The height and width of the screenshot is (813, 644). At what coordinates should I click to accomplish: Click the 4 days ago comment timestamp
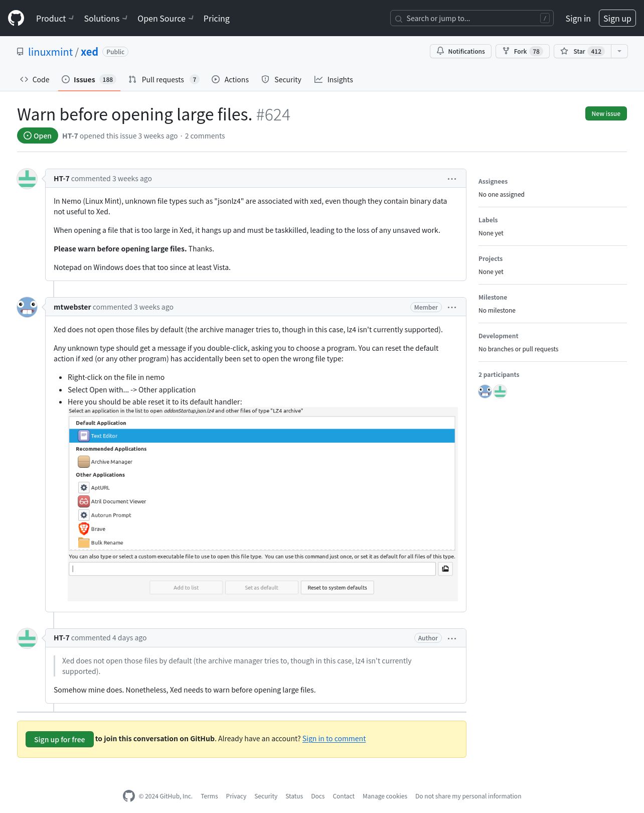(129, 637)
